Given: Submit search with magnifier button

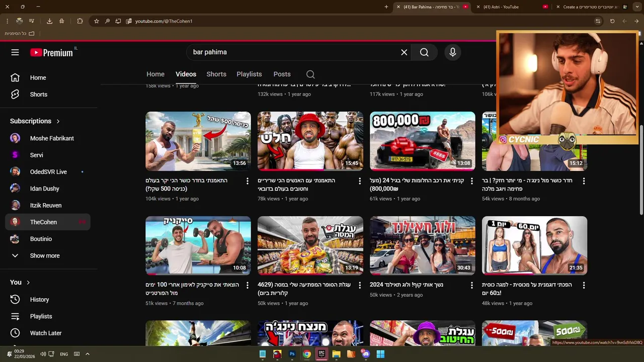Looking at the screenshot, I should point(424,52).
